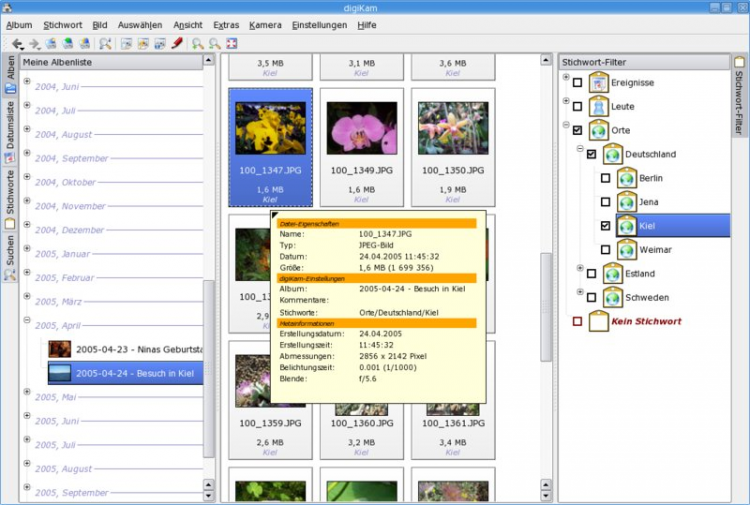Select the thumbnail 100_1350.JPG
750x505 pixels.
(x=453, y=147)
